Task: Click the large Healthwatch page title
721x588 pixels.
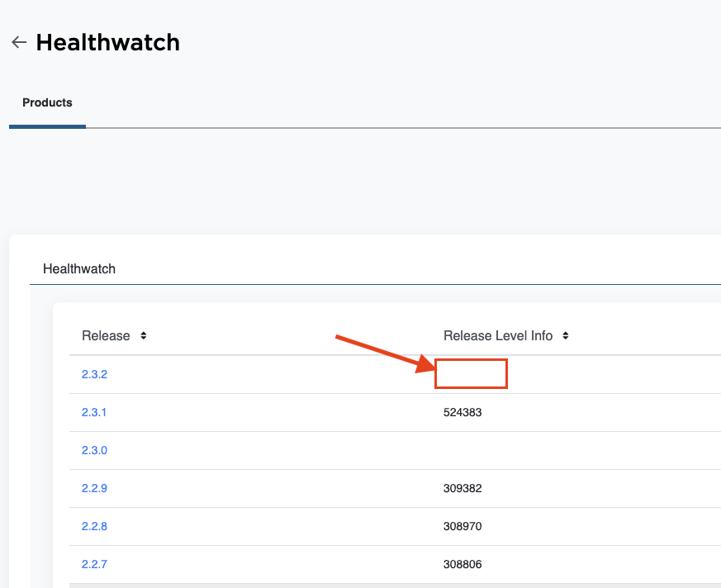Action: [x=107, y=42]
